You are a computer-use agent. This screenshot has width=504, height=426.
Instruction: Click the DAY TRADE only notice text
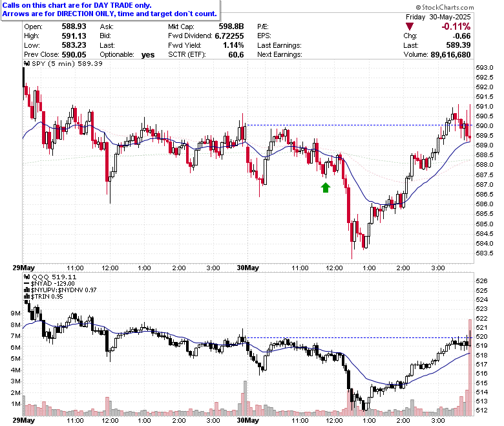pyautogui.click(x=77, y=5)
